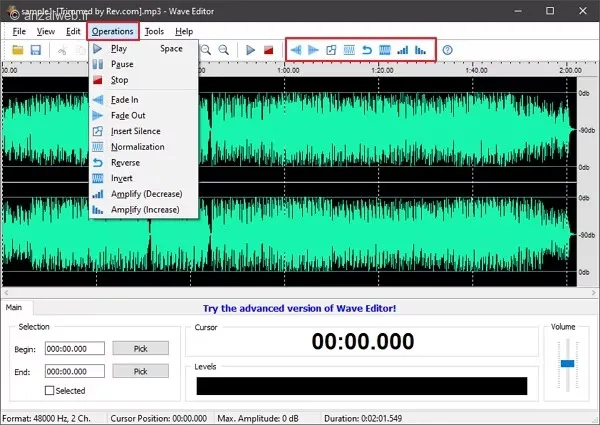Click the Amplify Increase toolbar icon
This screenshot has width=600, height=425.
click(x=420, y=50)
